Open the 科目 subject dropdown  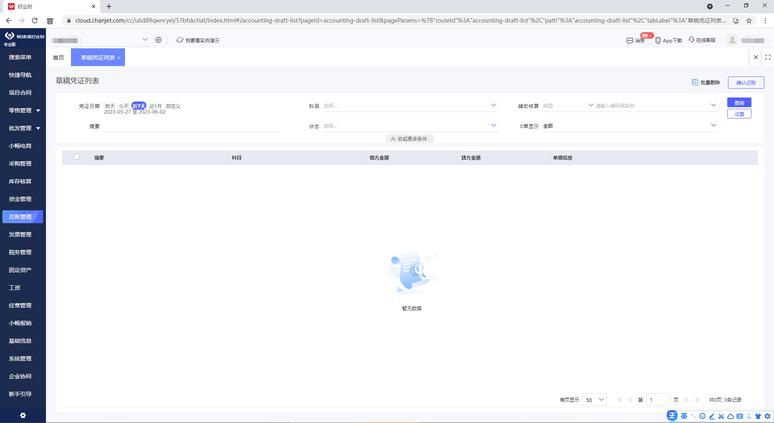(410, 106)
